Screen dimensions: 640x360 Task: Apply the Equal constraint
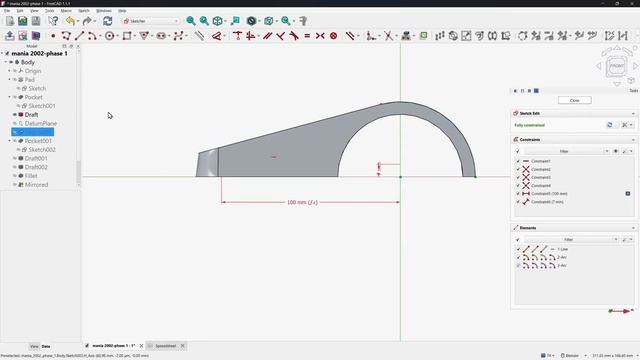[307, 36]
